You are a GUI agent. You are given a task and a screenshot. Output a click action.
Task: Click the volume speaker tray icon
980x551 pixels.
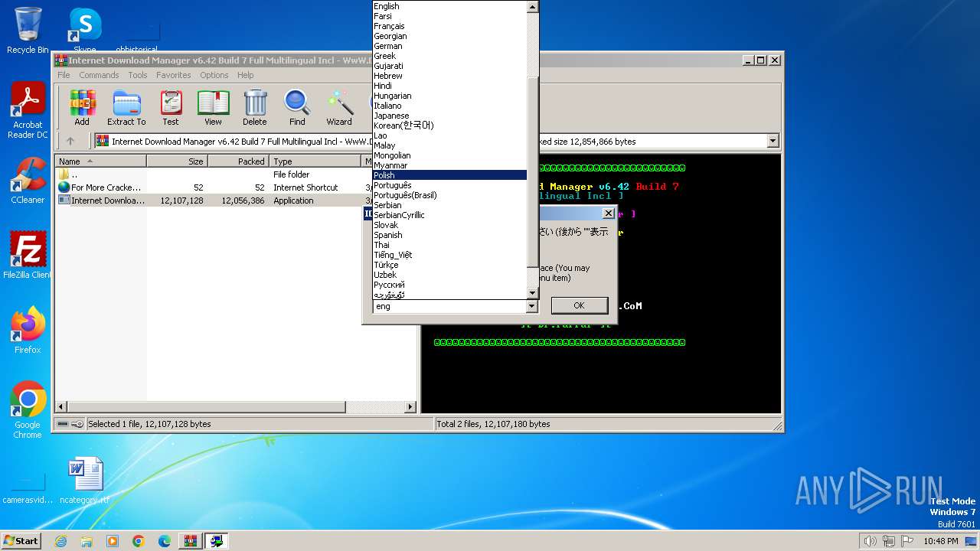tap(870, 541)
